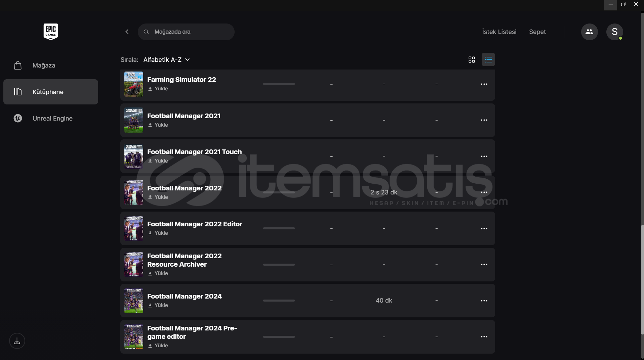Open more options for Football Manager 2022 Editor
Screen dimensions: 644x360
484,228
